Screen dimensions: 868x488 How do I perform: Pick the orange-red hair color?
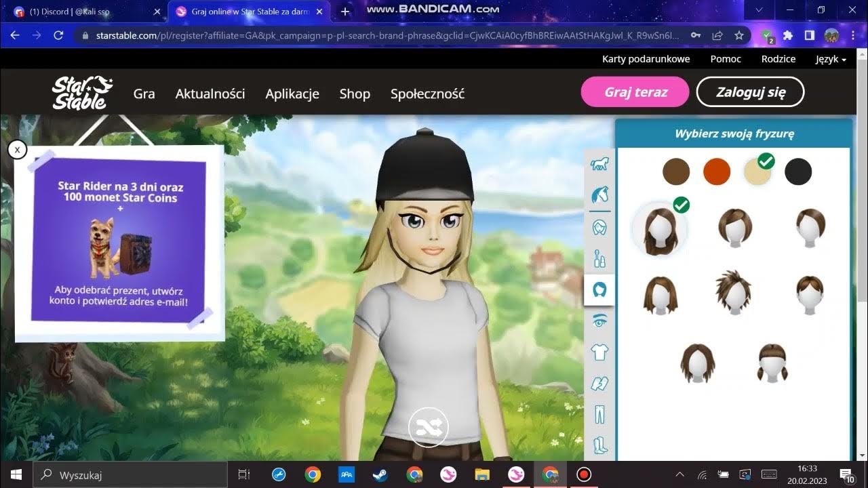point(717,172)
